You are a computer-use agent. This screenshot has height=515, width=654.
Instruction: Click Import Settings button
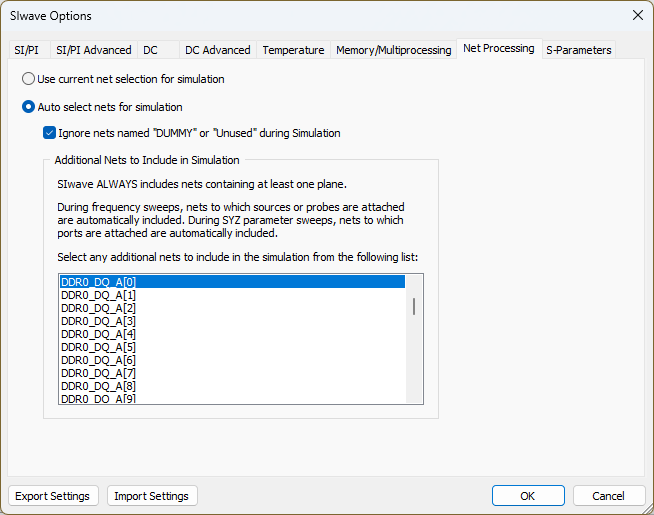click(152, 496)
